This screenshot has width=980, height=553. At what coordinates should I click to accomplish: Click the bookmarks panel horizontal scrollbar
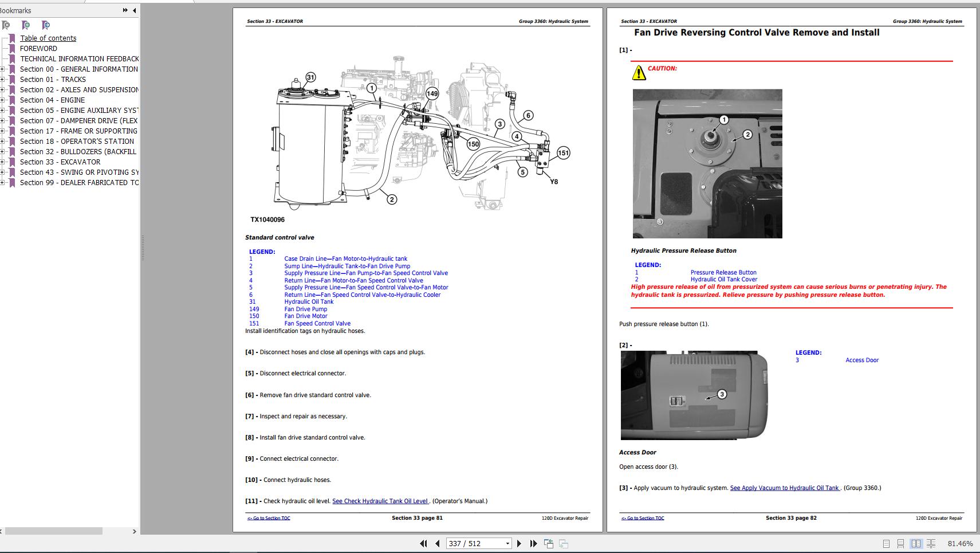[x=54, y=531]
